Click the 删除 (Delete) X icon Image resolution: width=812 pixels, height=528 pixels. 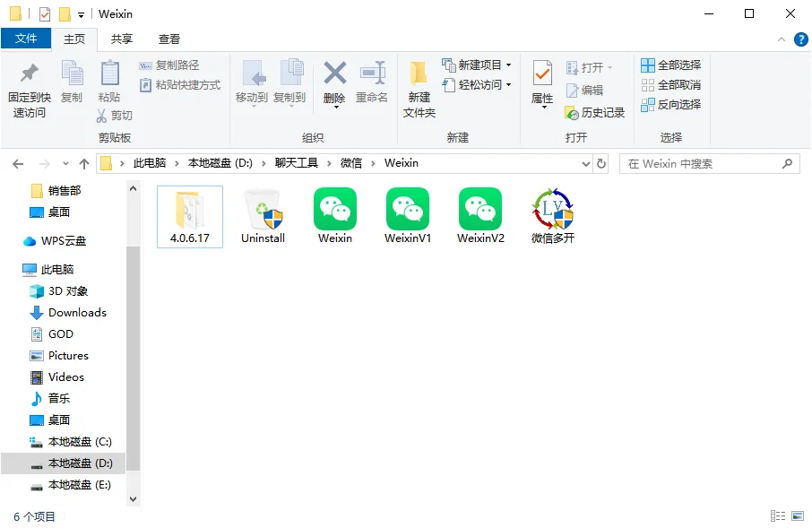click(x=334, y=74)
